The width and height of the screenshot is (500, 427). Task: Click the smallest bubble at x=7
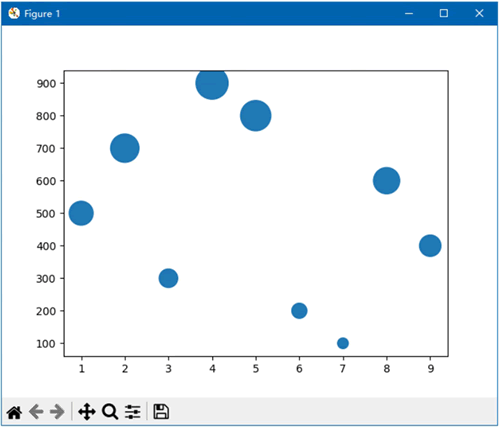coord(343,343)
